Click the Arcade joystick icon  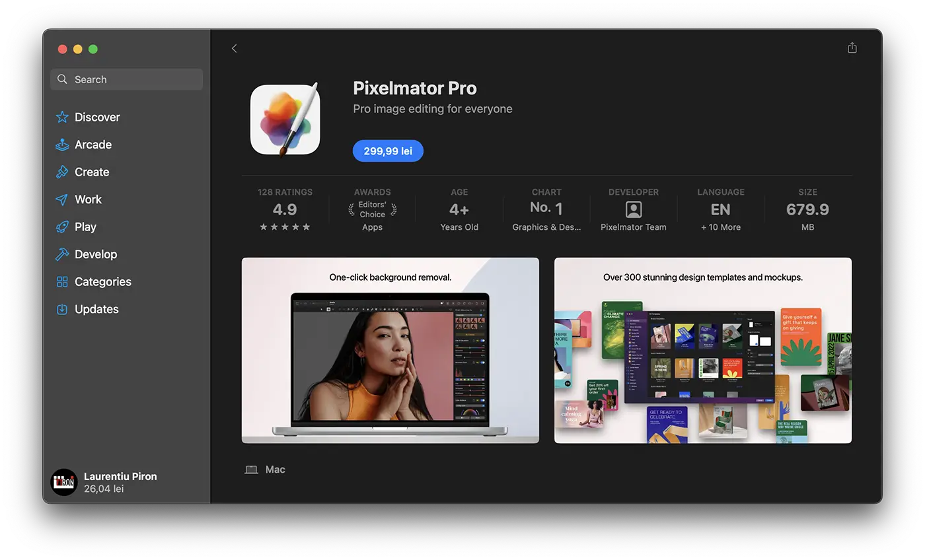(62, 145)
